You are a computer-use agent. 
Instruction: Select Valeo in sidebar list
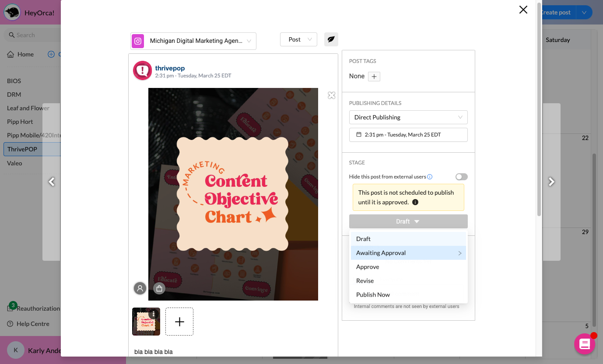(14, 163)
